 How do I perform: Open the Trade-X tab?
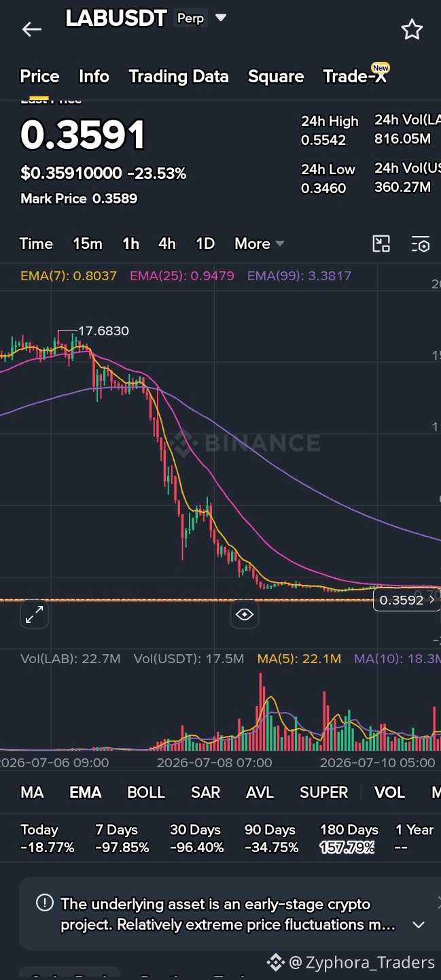point(355,76)
